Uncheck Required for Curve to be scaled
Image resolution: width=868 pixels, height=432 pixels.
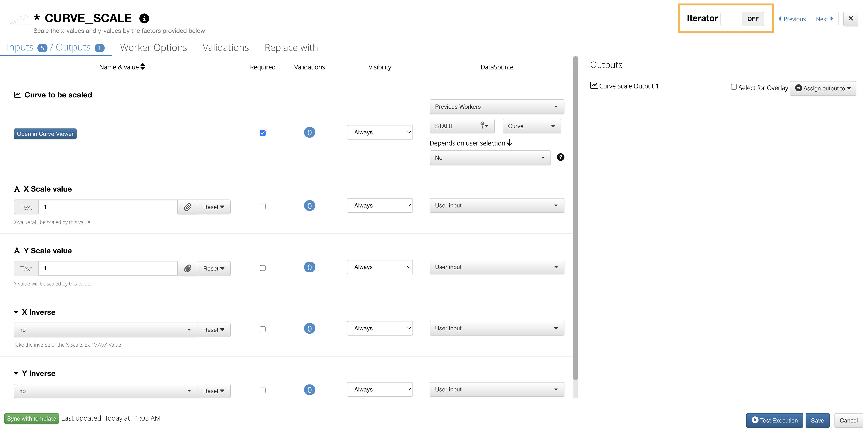click(x=262, y=133)
